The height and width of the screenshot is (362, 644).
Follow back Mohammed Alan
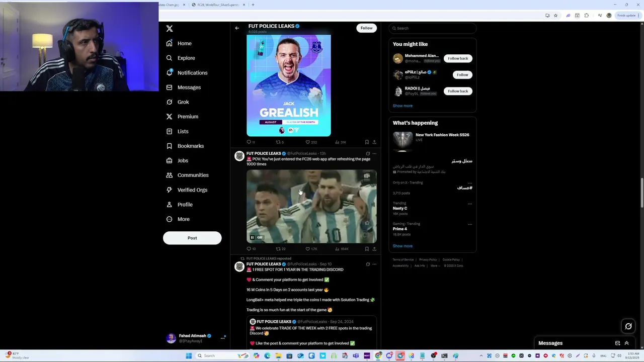[x=458, y=58]
